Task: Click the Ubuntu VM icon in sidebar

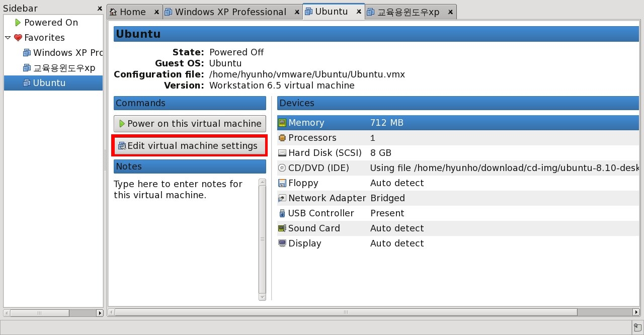Action: [27, 83]
